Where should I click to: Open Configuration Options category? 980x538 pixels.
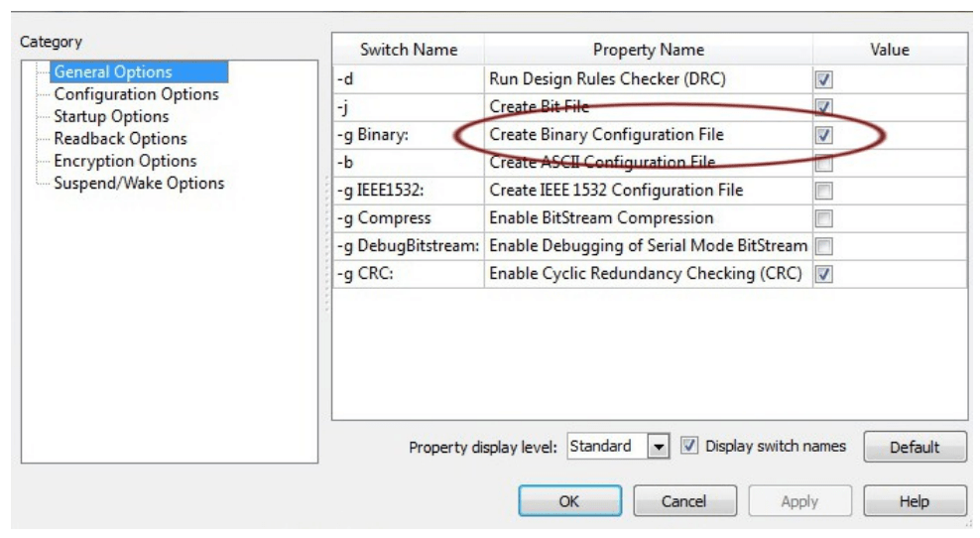136,94
